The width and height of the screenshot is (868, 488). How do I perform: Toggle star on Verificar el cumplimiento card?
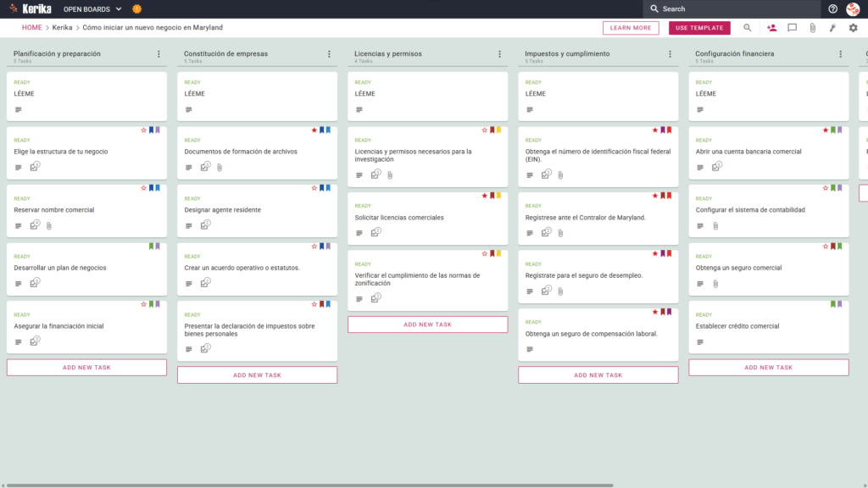(485, 253)
